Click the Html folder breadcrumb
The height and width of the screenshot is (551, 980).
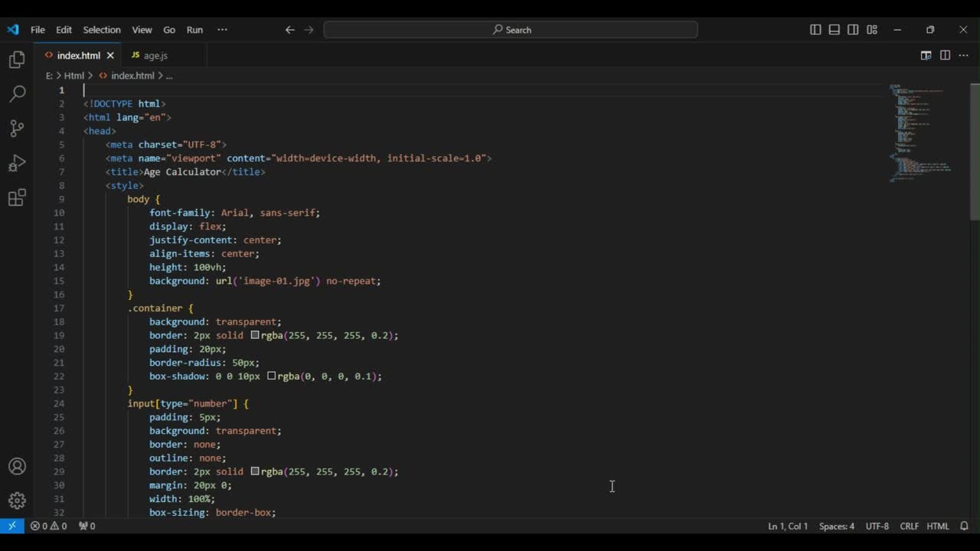(73, 76)
